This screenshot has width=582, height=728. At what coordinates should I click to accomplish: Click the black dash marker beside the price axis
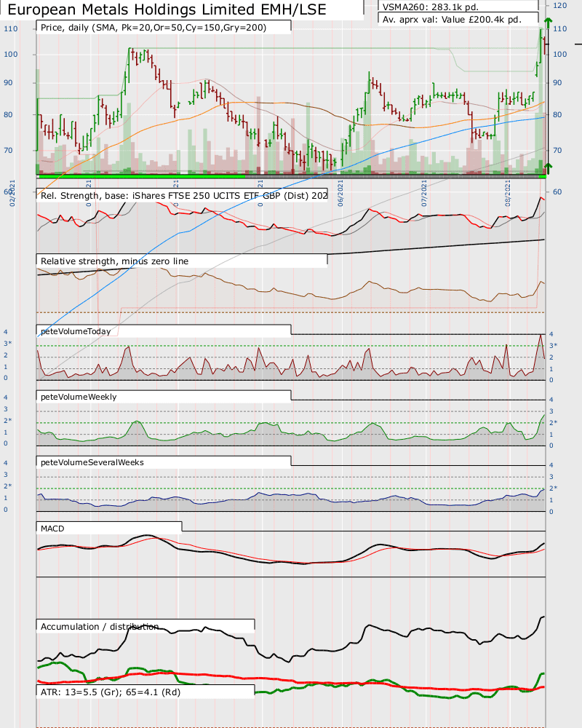(578, 44)
